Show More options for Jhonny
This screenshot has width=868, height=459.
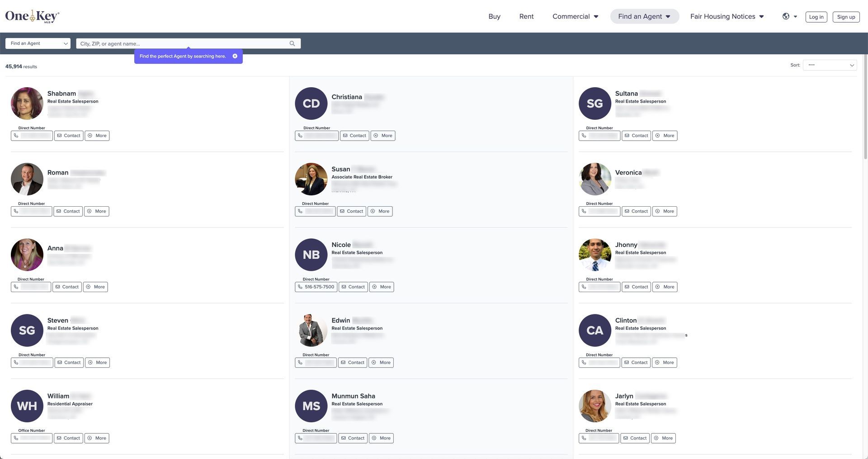click(665, 287)
